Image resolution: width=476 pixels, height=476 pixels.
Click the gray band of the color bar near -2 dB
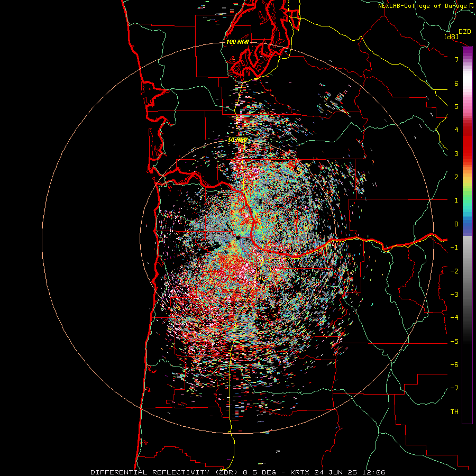[467, 270]
